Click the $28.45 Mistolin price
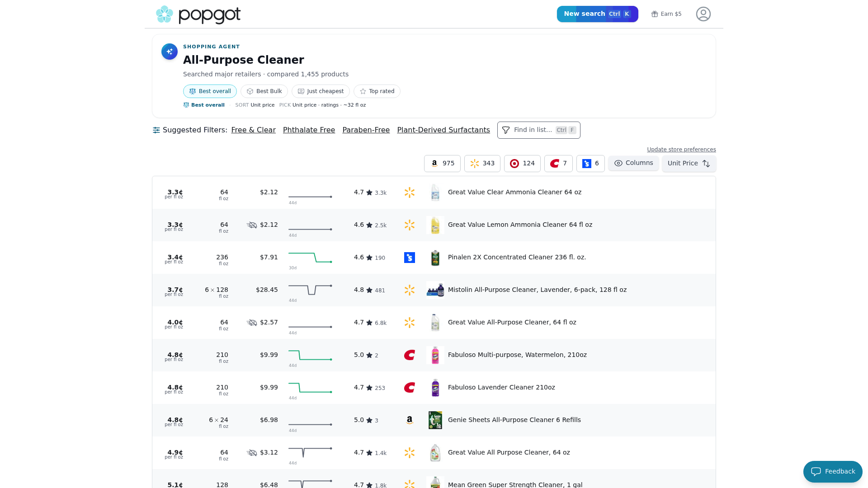This screenshot has height=488, width=868. [x=267, y=290]
